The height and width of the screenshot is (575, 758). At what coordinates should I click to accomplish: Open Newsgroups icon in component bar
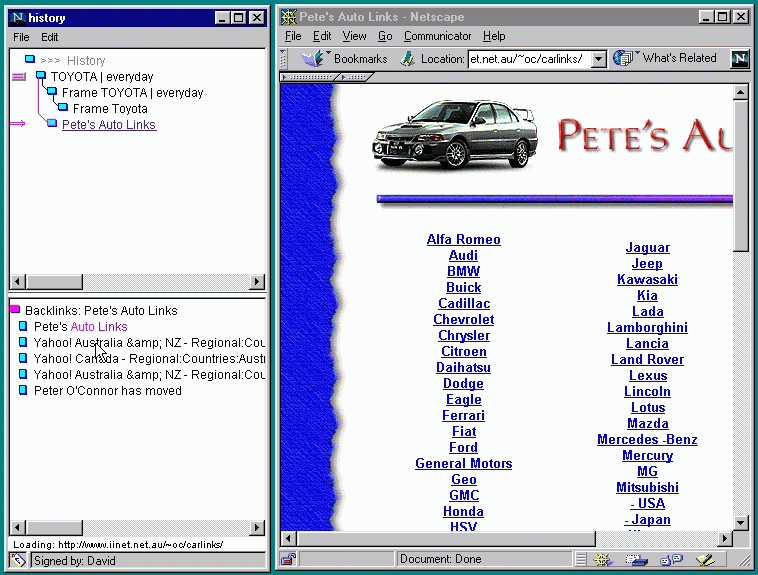671,560
